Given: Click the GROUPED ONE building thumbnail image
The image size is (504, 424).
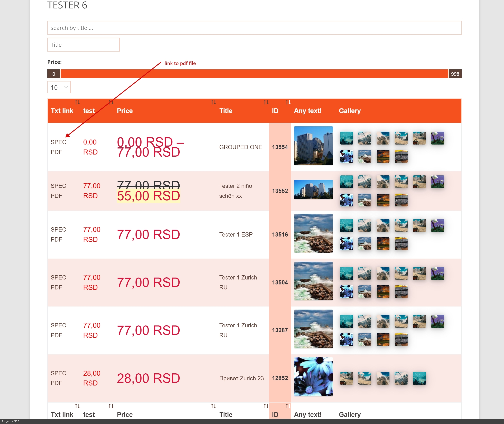Looking at the screenshot, I should (x=313, y=146).
